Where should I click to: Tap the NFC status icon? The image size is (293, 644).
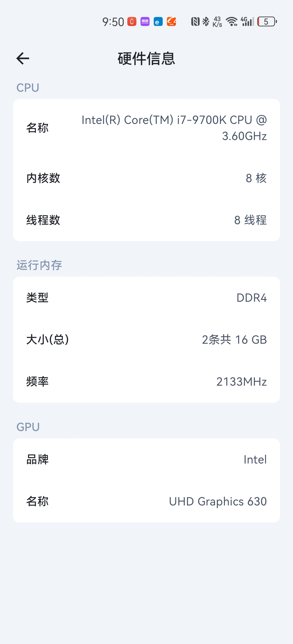tap(195, 21)
